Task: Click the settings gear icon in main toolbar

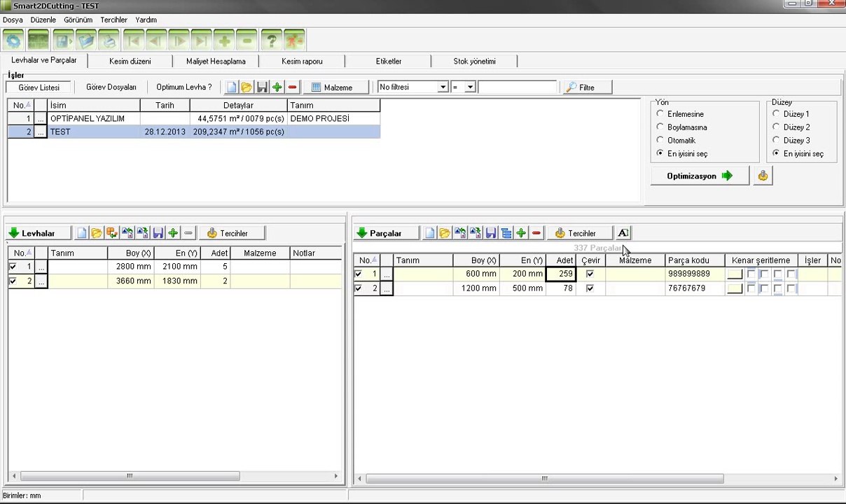Action: pos(13,40)
